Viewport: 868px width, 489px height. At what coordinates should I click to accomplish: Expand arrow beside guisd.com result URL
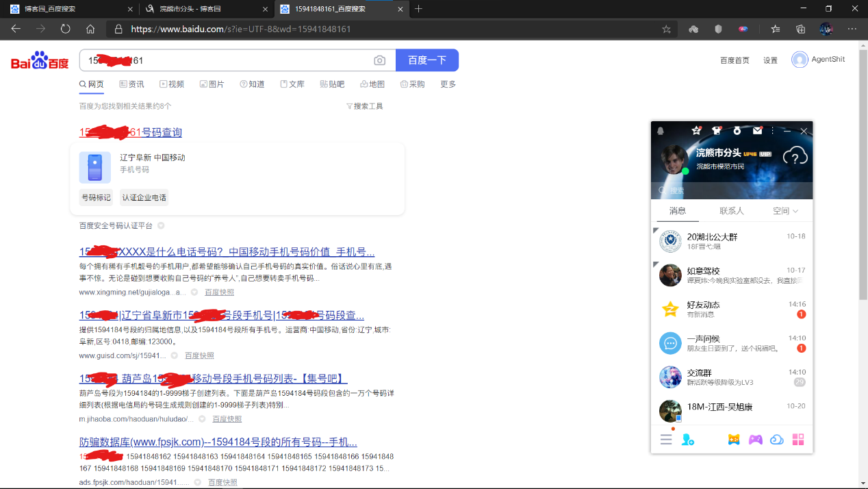(175, 355)
